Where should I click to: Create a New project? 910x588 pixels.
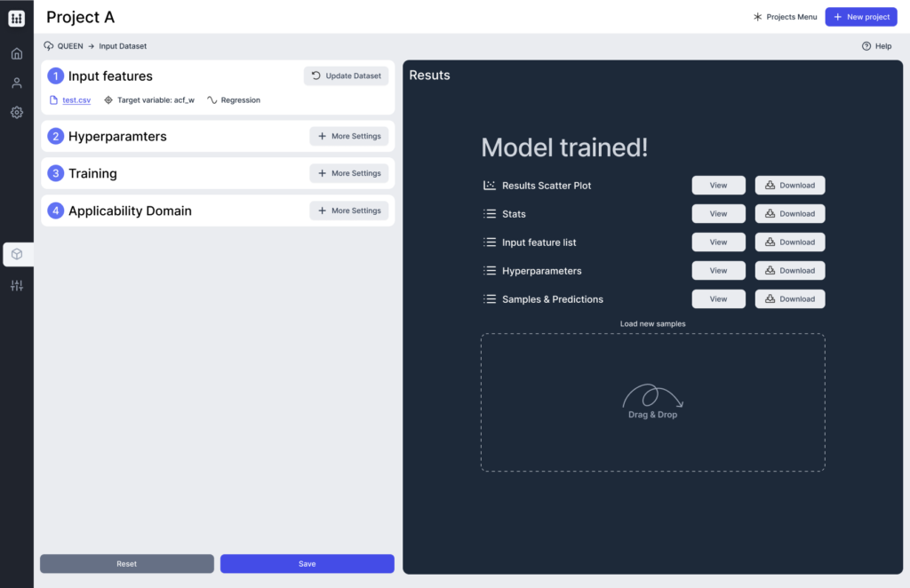point(860,17)
